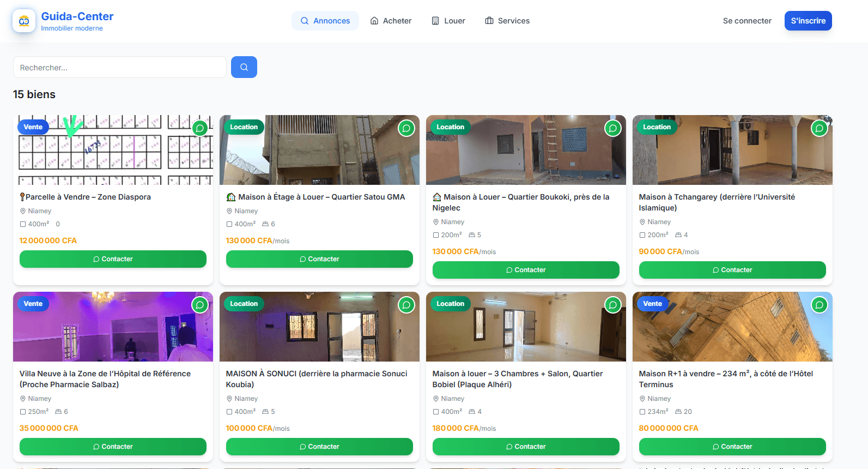The width and height of the screenshot is (868, 469).
Task: Contact seller of Parcelle à Vendre Zone Diaspora
Action: pyautogui.click(x=113, y=259)
